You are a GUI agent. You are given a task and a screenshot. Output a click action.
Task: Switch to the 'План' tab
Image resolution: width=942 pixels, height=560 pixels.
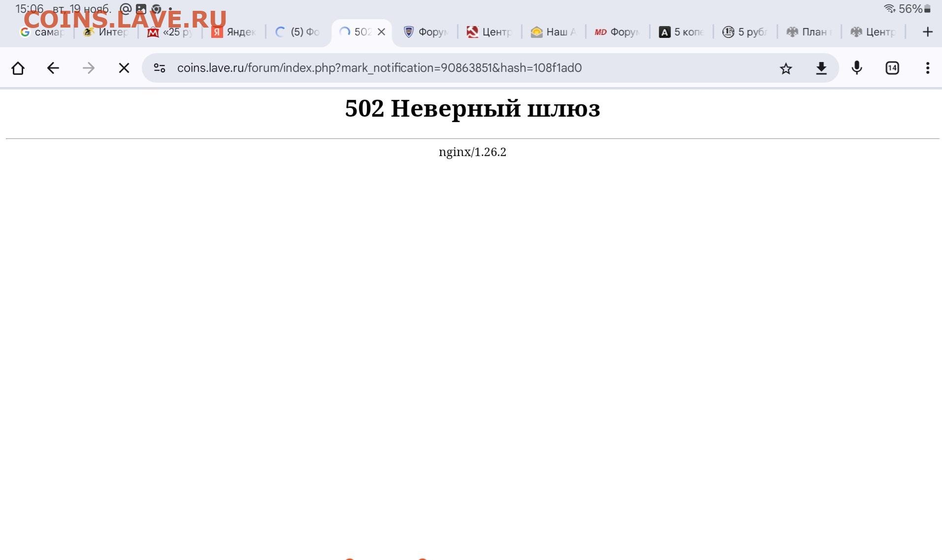coord(810,32)
